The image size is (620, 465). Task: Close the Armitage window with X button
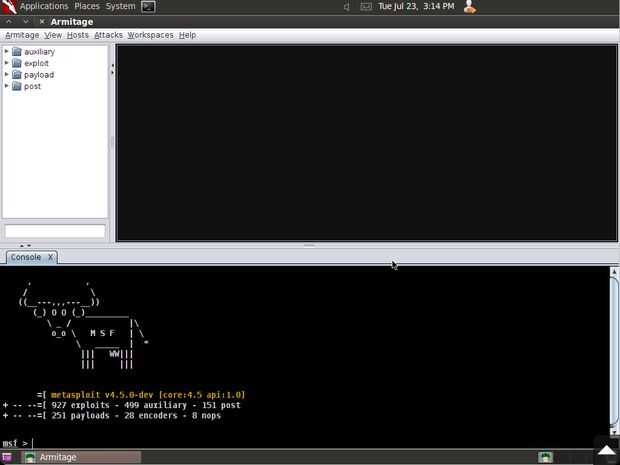click(42, 21)
